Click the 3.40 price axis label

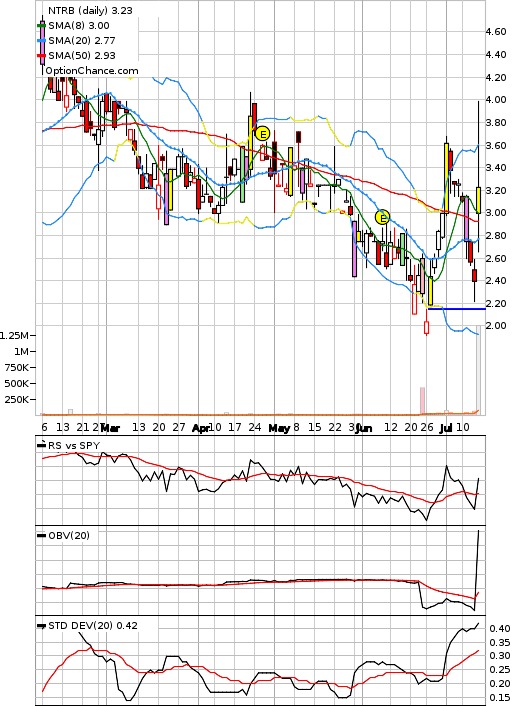click(x=495, y=167)
